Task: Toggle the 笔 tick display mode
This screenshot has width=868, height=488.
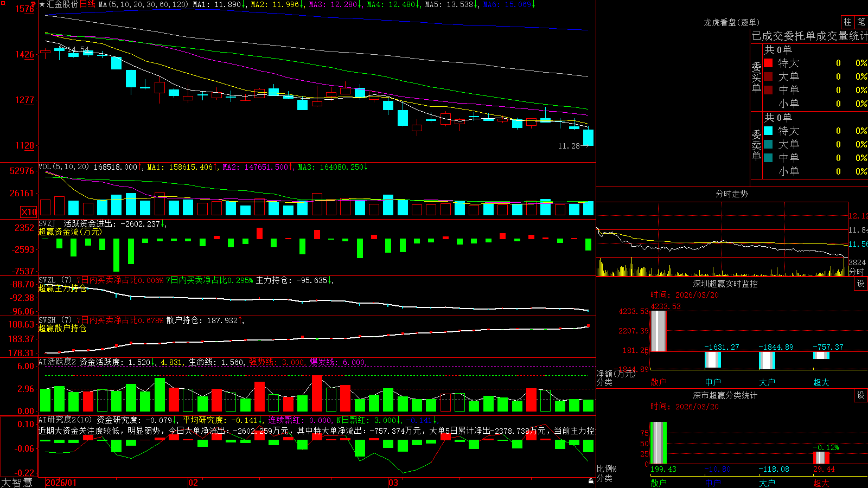Action: 861,22
